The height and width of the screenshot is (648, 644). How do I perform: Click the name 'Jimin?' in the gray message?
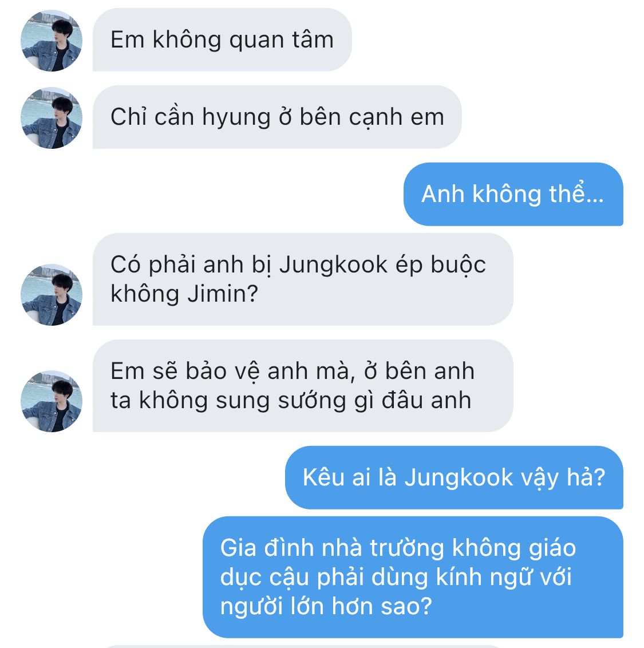(x=222, y=294)
